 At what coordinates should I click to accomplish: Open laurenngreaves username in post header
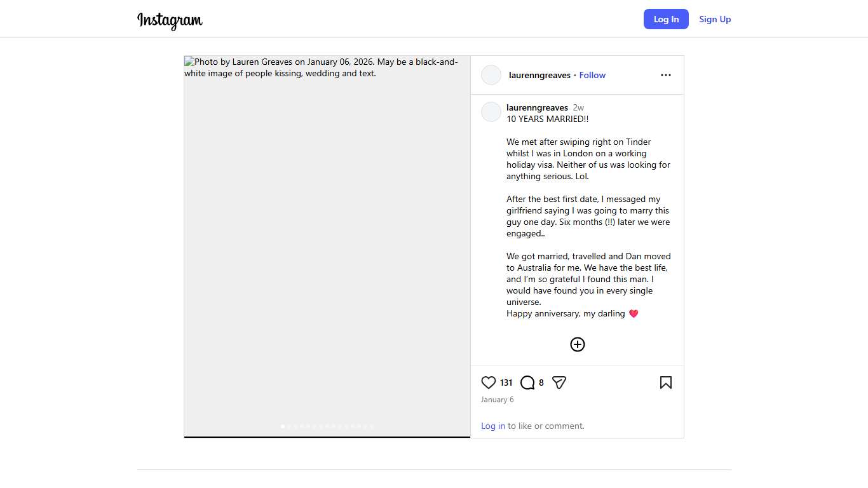coord(539,75)
